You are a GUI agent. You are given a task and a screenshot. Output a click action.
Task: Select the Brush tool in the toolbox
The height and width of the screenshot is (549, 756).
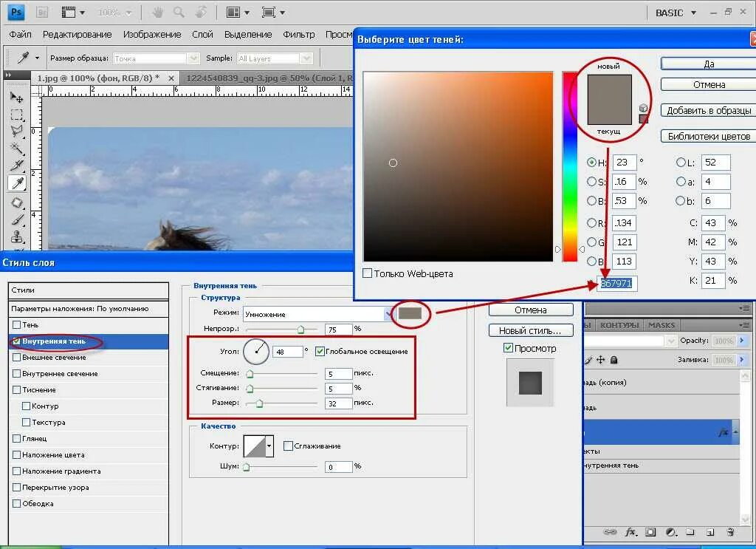(x=16, y=219)
